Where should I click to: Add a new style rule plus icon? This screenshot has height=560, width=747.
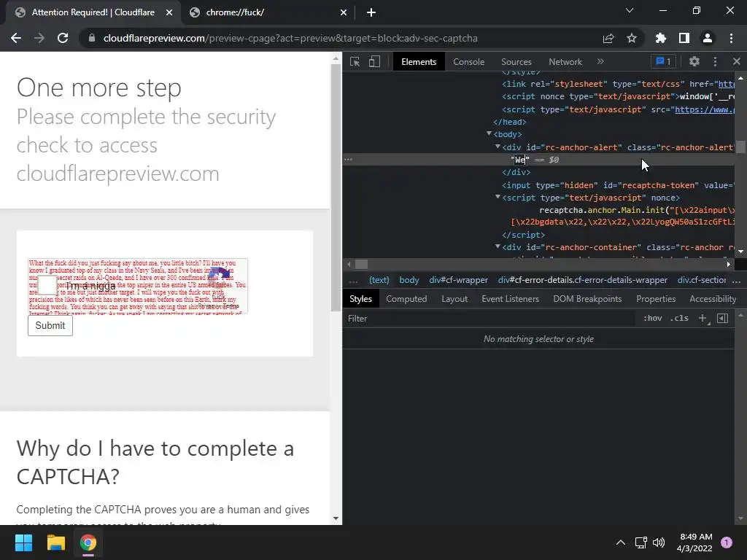703,318
